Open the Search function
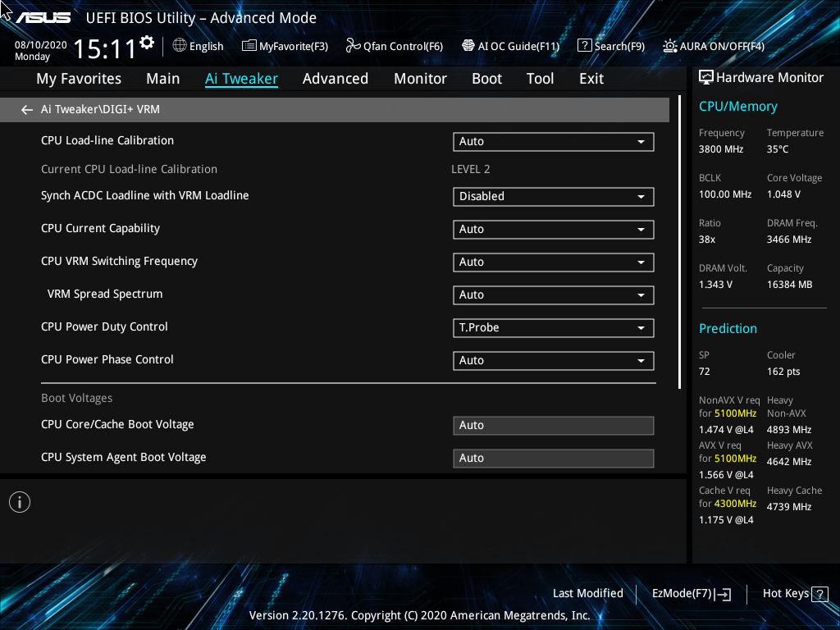Viewport: 840px width, 630px height. [x=610, y=46]
